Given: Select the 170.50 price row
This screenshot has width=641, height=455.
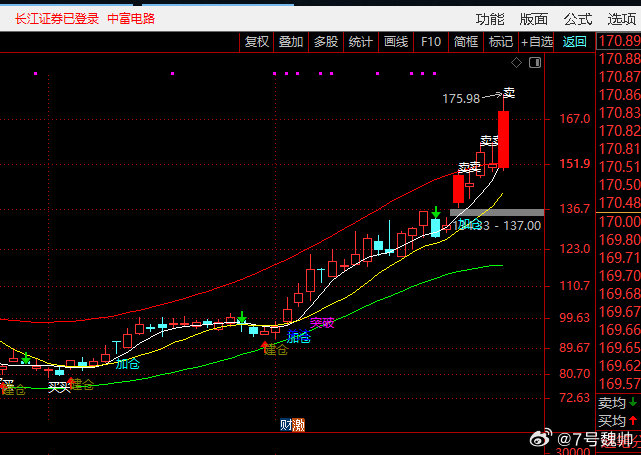Looking at the screenshot, I should click(x=619, y=185).
